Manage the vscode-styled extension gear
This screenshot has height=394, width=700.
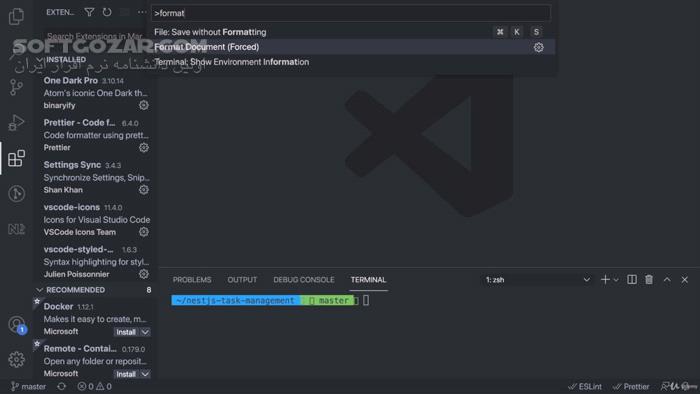(x=144, y=274)
